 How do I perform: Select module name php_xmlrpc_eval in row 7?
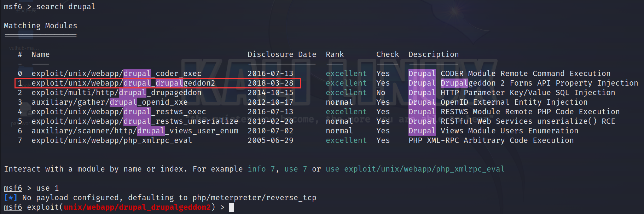point(158,140)
